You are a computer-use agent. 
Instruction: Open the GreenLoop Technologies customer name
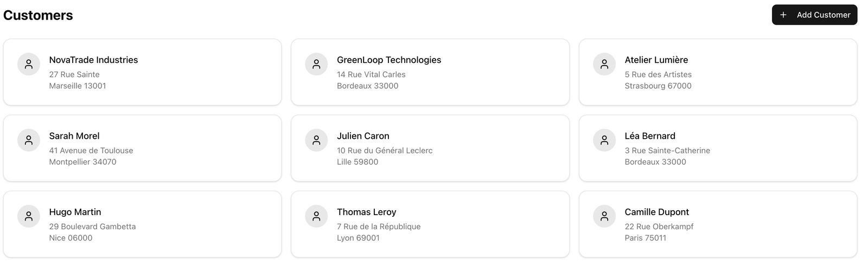click(x=389, y=60)
